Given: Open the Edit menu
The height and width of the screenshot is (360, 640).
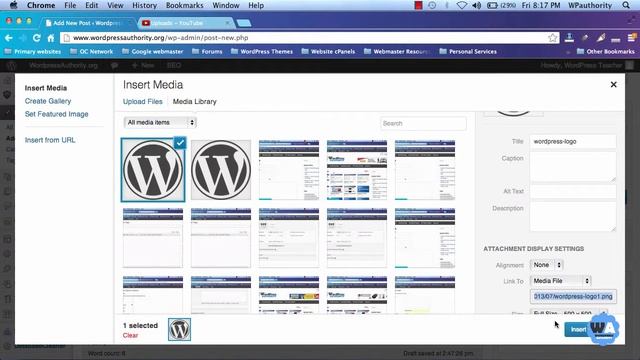Looking at the screenshot, I should 91,5.
